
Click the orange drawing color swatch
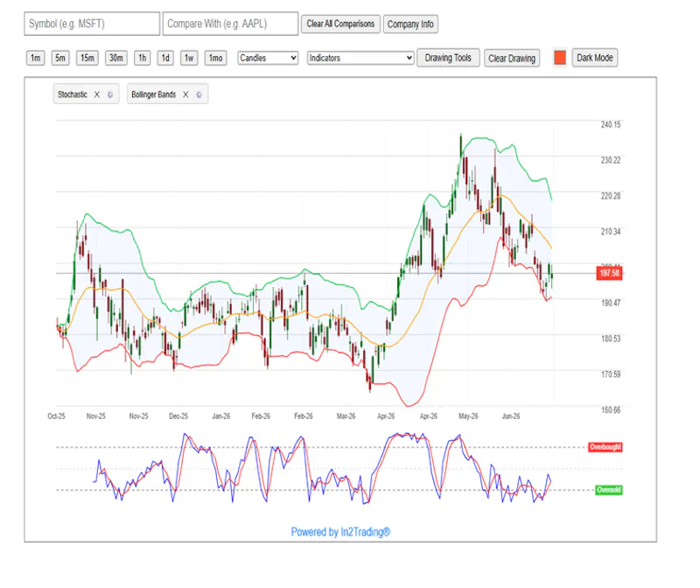coord(560,58)
